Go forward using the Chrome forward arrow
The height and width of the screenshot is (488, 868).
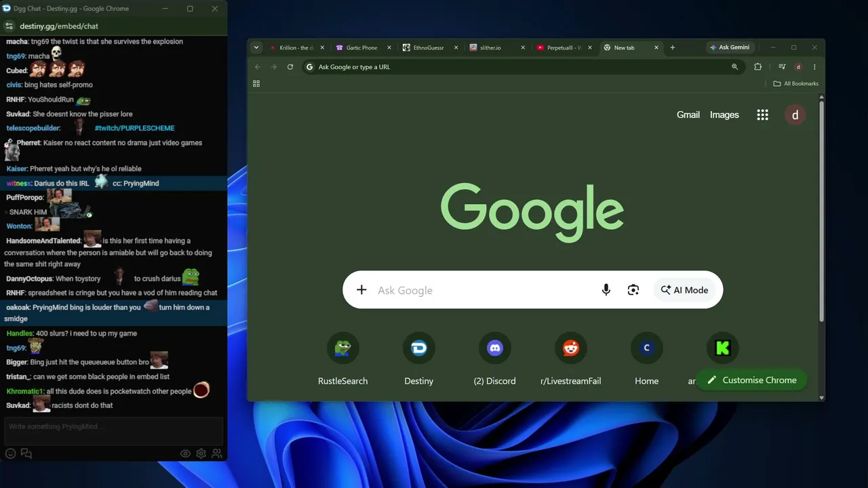click(274, 67)
